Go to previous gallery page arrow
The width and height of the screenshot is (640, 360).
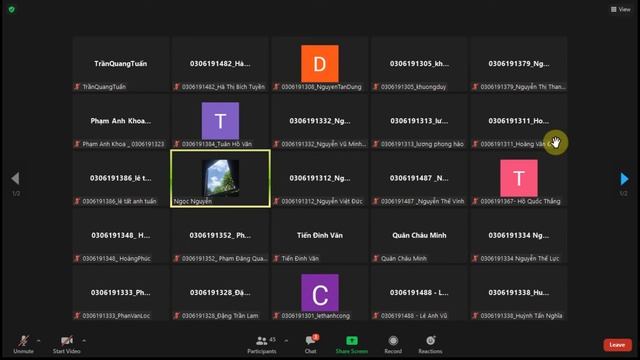(x=16, y=178)
